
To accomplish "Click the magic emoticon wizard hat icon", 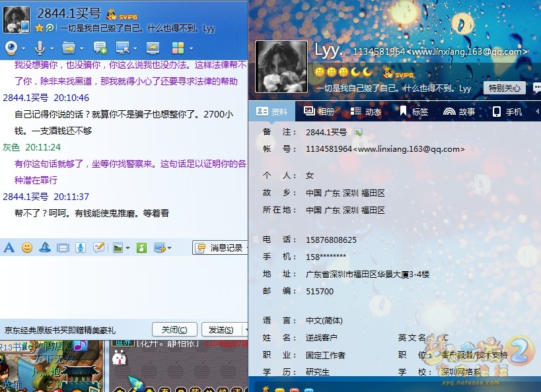I will [45, 247].
